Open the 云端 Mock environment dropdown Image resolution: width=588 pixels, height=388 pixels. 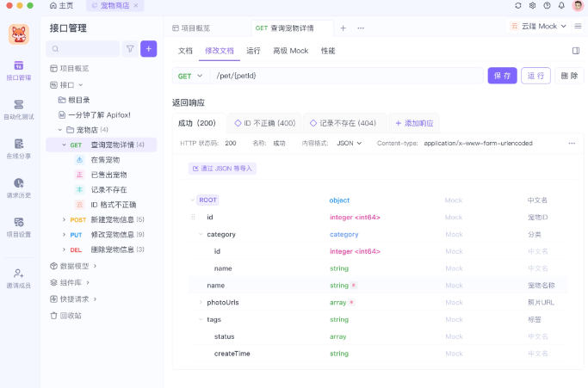click(539, 27)
